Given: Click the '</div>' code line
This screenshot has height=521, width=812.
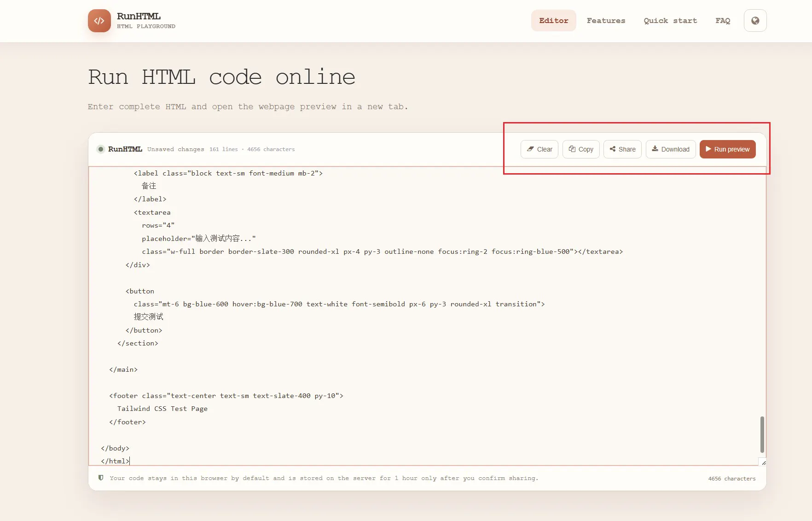Looking at the screenshot, I should click(138, 265).
